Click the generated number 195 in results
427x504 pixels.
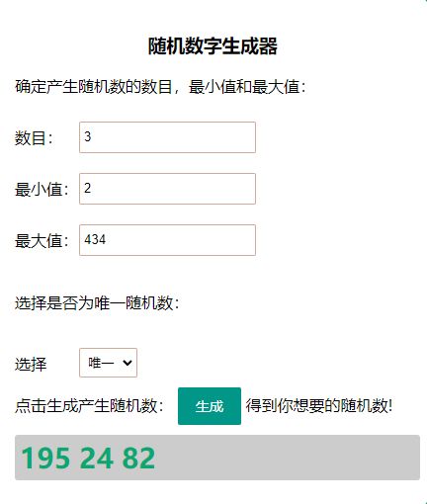[x=45, y=458]
